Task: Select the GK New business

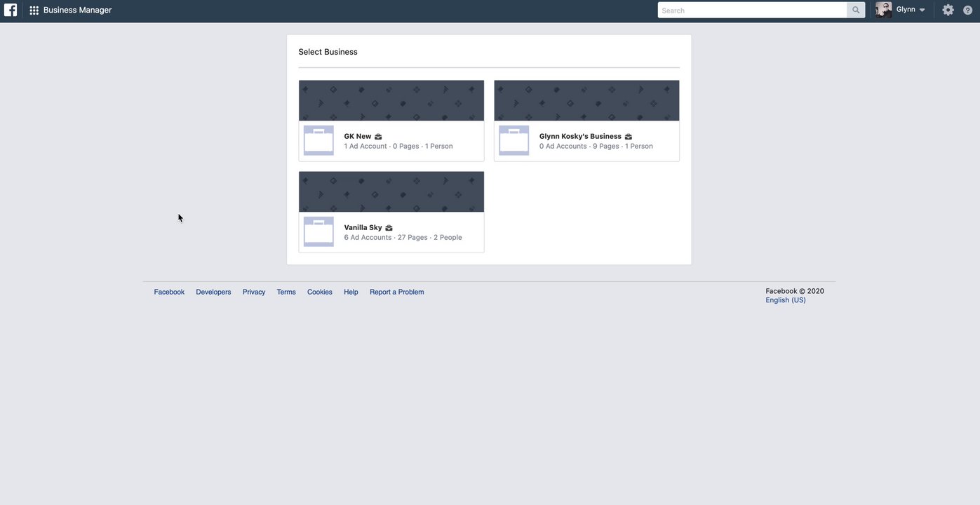Action: click(x=391, y=121)
